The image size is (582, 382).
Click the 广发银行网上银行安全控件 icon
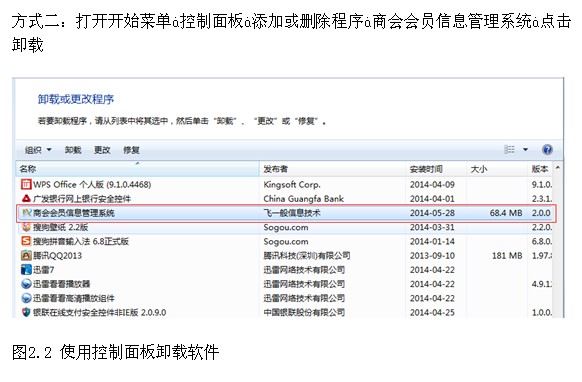pyautogui.click(x=26, y=199)
